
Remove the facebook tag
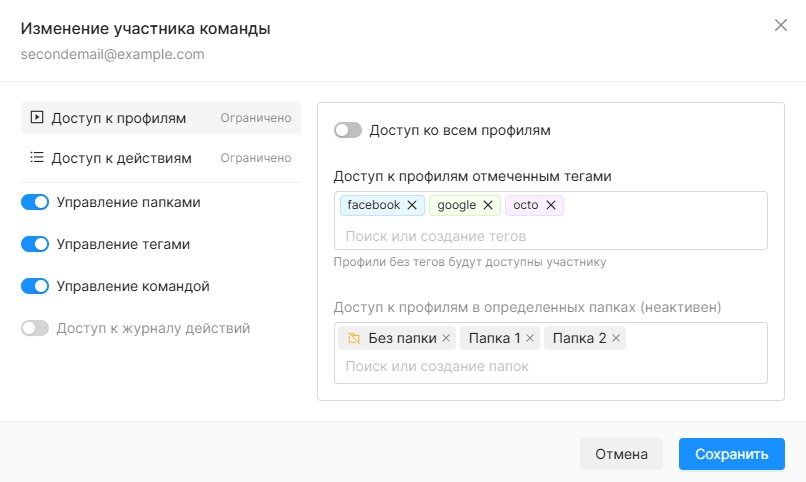click(412, 205)
